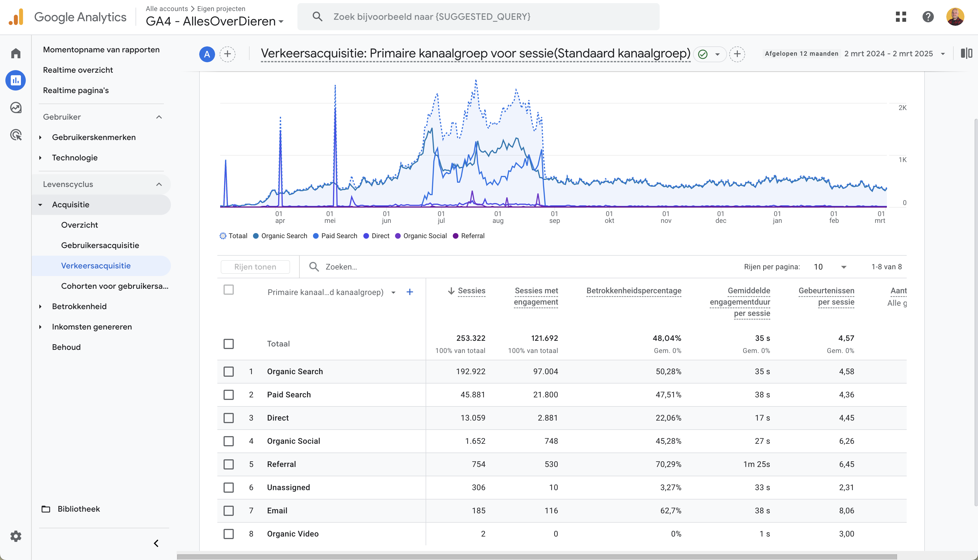This screenshot has height=560, width=978.
Task: Open the Advertising icon in left rail
Action: tap(16, 135)
